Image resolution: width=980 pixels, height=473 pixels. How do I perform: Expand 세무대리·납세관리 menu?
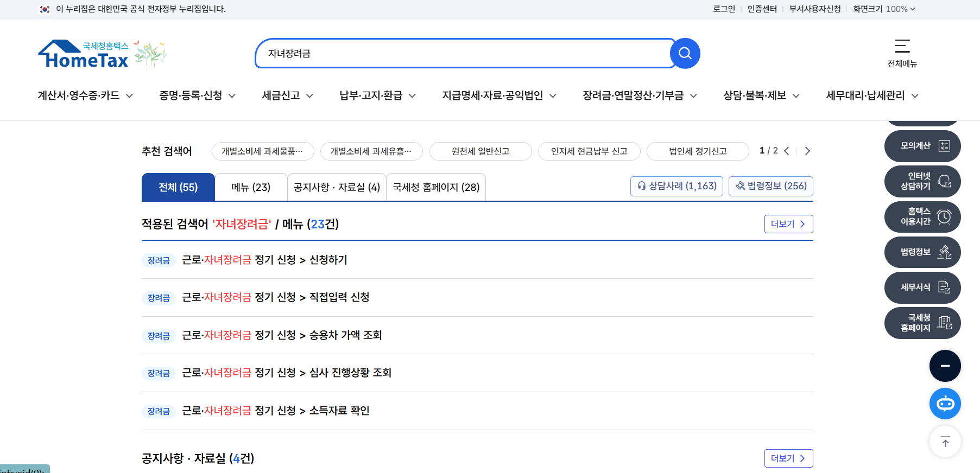click(x=872, y=95)
